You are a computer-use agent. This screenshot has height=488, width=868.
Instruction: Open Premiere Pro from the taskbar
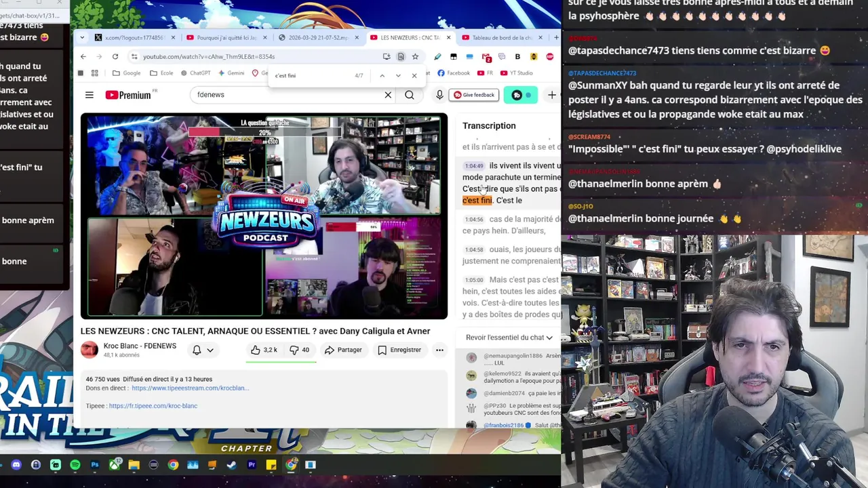252,465
